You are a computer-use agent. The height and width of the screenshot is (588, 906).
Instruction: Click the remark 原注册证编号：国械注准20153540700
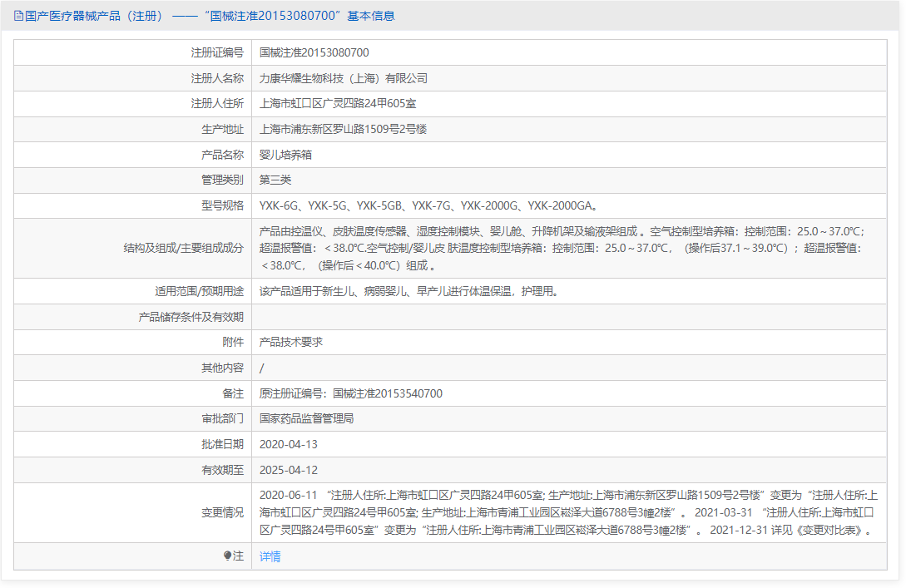tap(350, 393)
